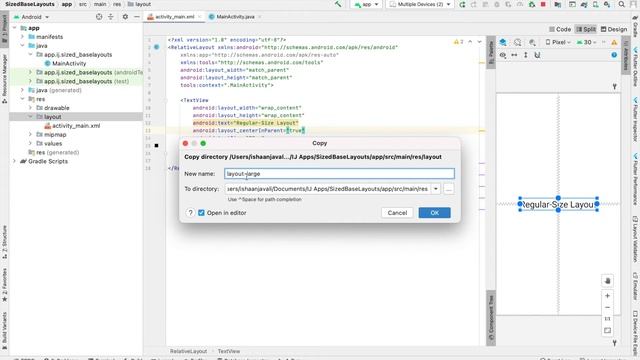Click Cancel in the Copy dialog

pyautogui.click(x=397, y=213)
